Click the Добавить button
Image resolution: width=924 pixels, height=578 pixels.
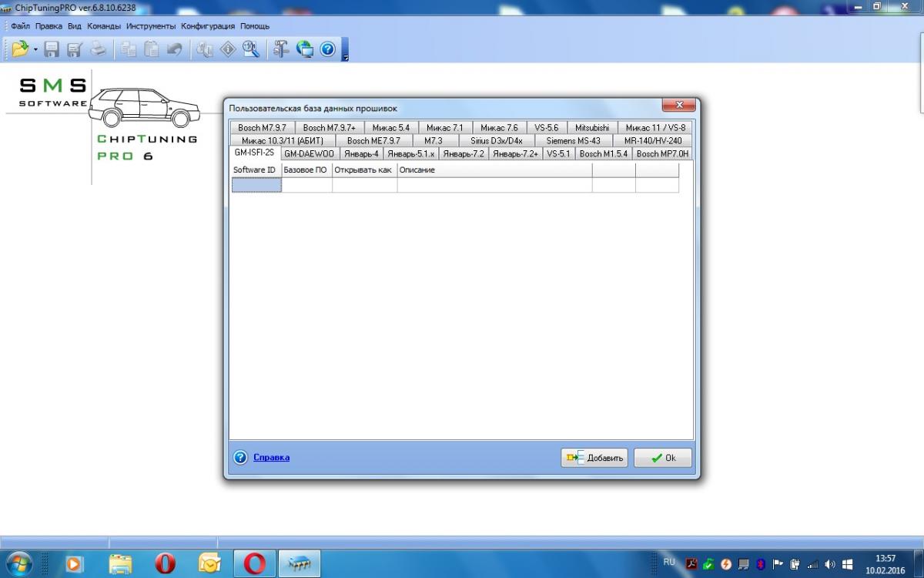594,458
